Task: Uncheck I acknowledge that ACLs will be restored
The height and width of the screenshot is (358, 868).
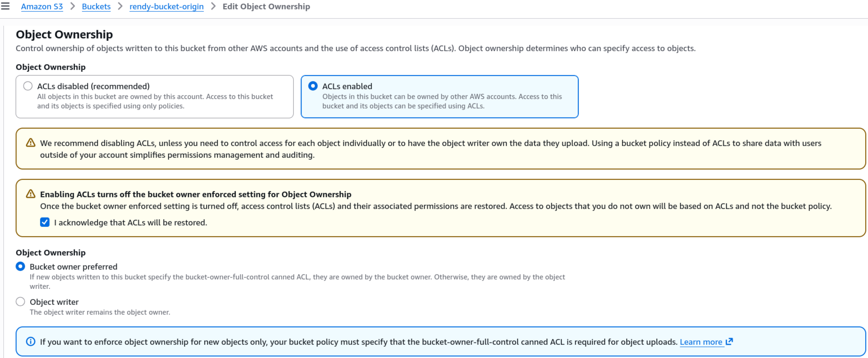Action: pos(45,222)
